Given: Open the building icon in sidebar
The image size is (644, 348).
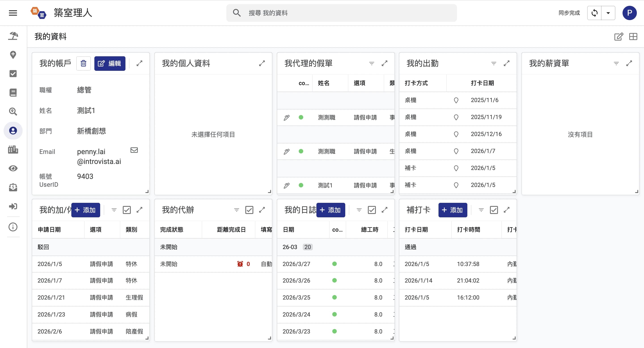Looking at the screenshot, I should [13, 149].
